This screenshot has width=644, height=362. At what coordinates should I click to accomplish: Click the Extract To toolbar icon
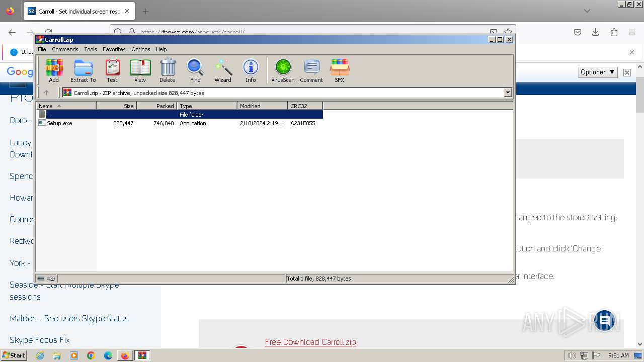83,70
